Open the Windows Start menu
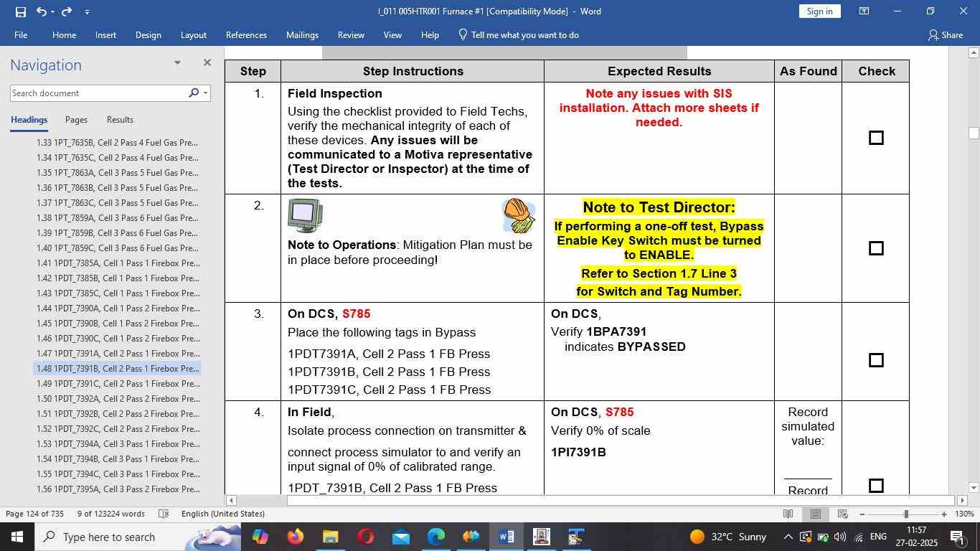This screenshot has height=551, width=980. point(17,537)
